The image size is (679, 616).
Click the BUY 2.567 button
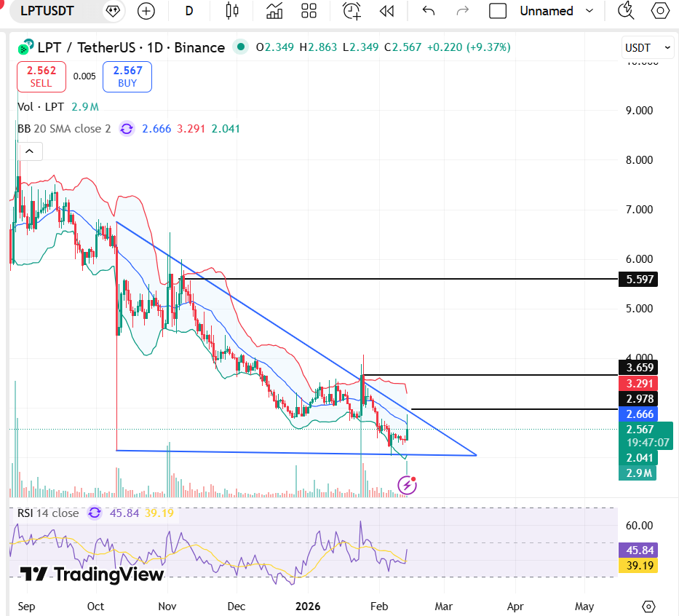tap(127, 76)
